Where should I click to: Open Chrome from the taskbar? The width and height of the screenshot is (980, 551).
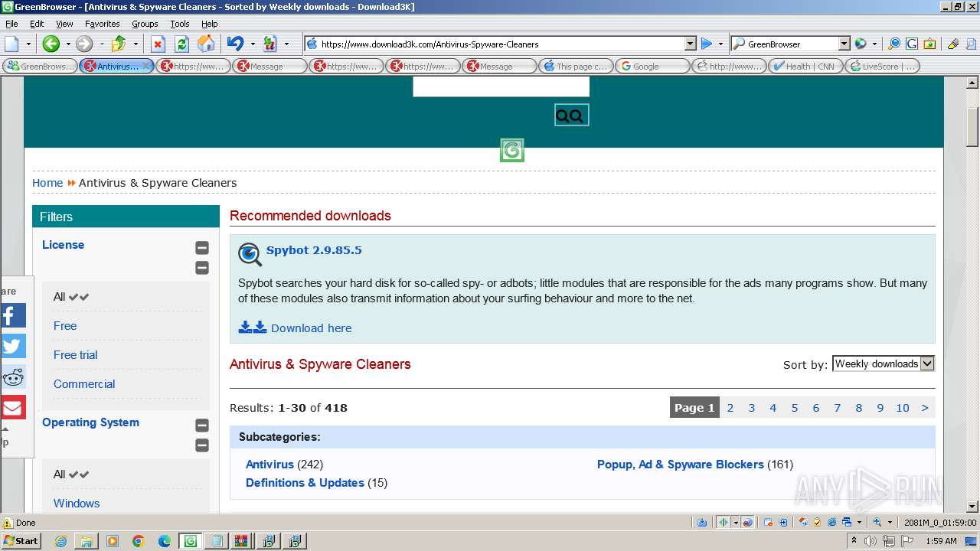tap(139, 541)
